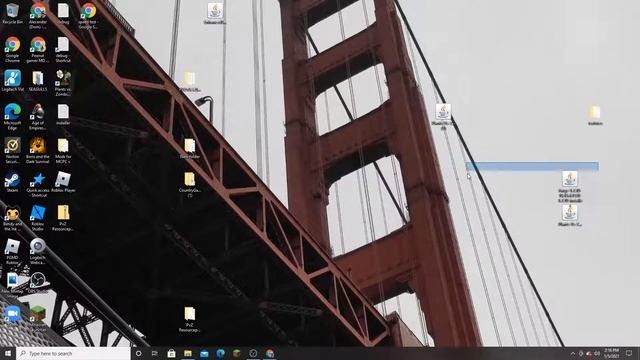Switch to Minecraft on the taskbar
640x360 pixels.
(x=237, y=353)
